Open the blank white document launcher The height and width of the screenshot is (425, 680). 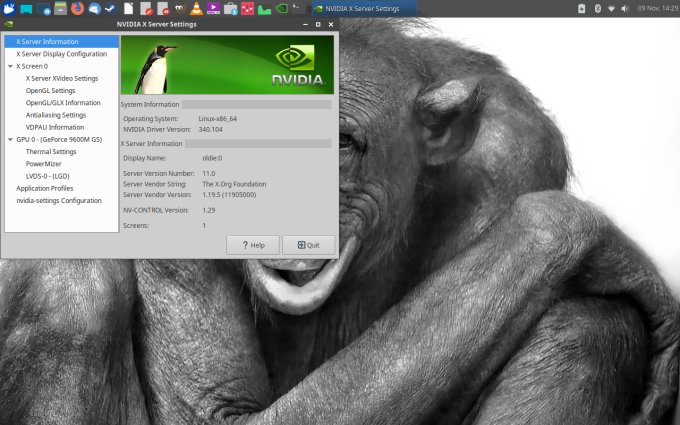pos(128,8)
